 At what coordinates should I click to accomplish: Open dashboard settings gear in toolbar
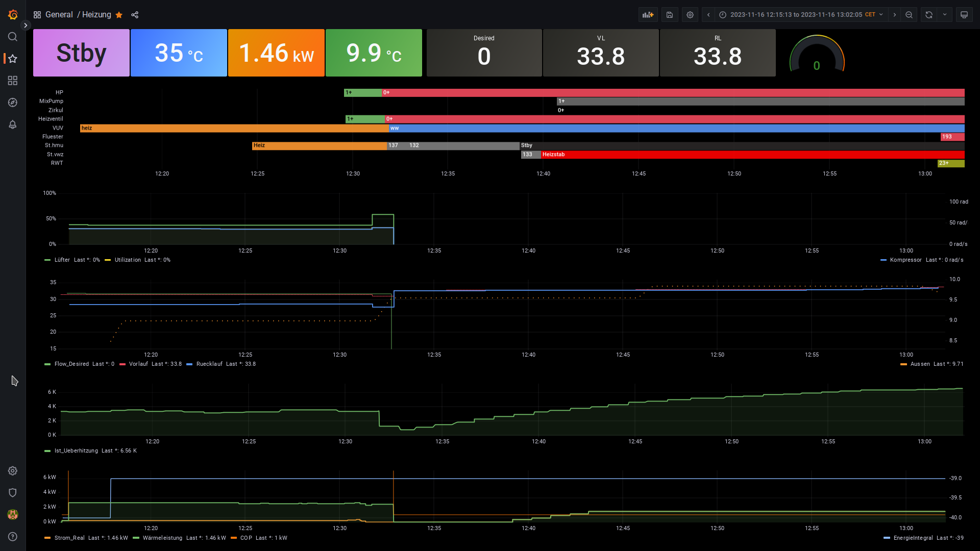coord(690,15)
